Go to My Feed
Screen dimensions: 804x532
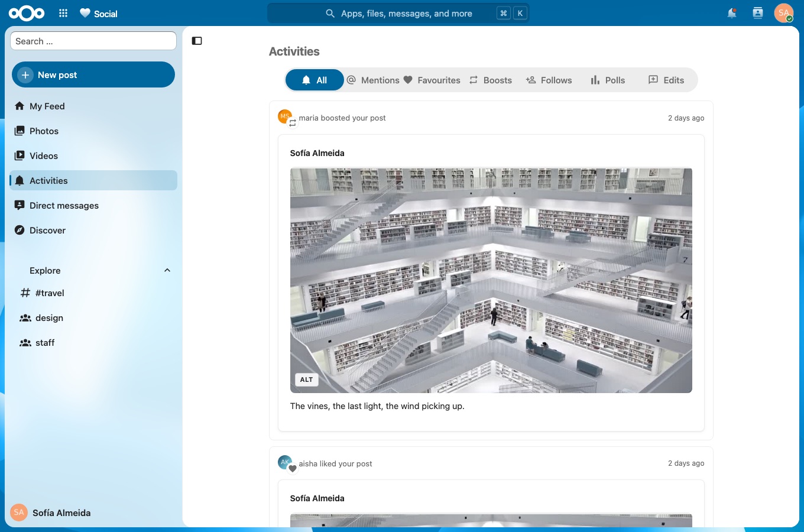click(x=93, y=106)
